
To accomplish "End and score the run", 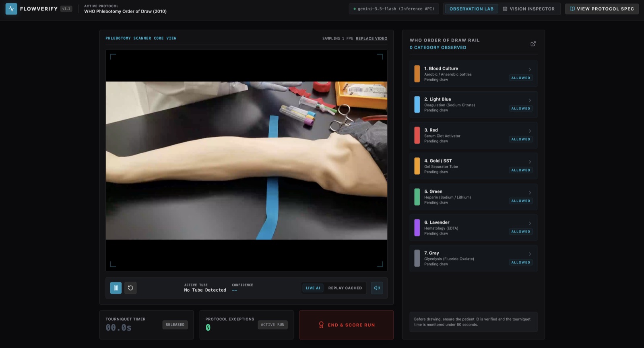I will [x=347, y=325].
